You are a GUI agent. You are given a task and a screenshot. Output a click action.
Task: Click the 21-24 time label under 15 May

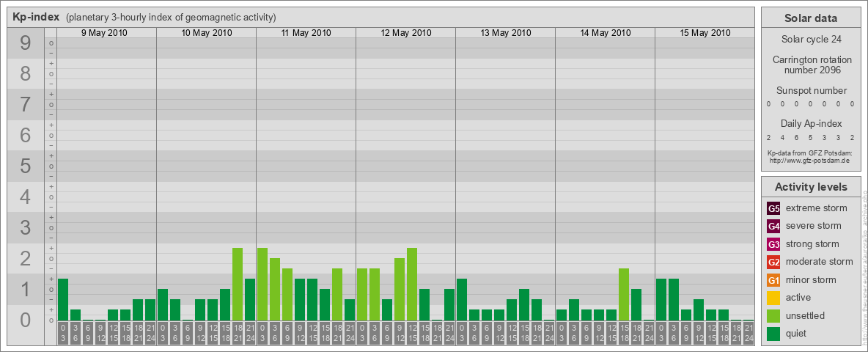pyautogui.click(x=749, y=334)
